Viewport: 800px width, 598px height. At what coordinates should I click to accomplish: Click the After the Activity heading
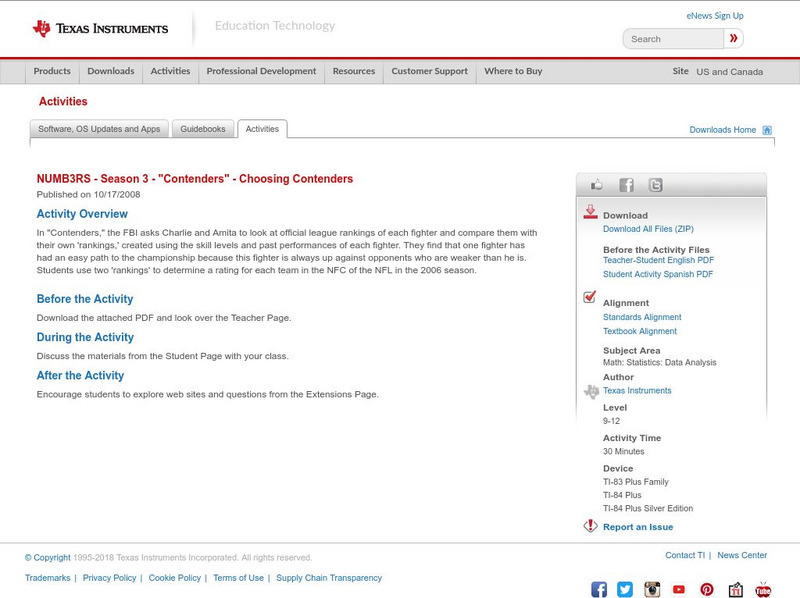[x=80, y=376]
